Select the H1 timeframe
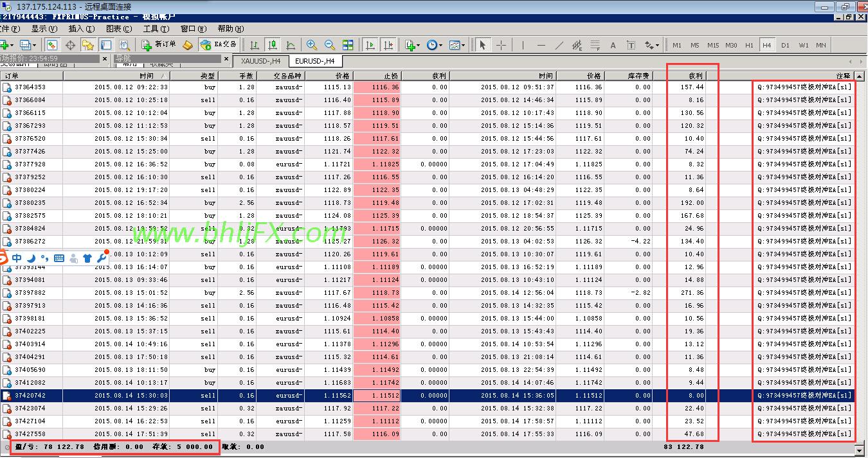The height and width of the screenshot is (458, 868). (x=749, y=45)
